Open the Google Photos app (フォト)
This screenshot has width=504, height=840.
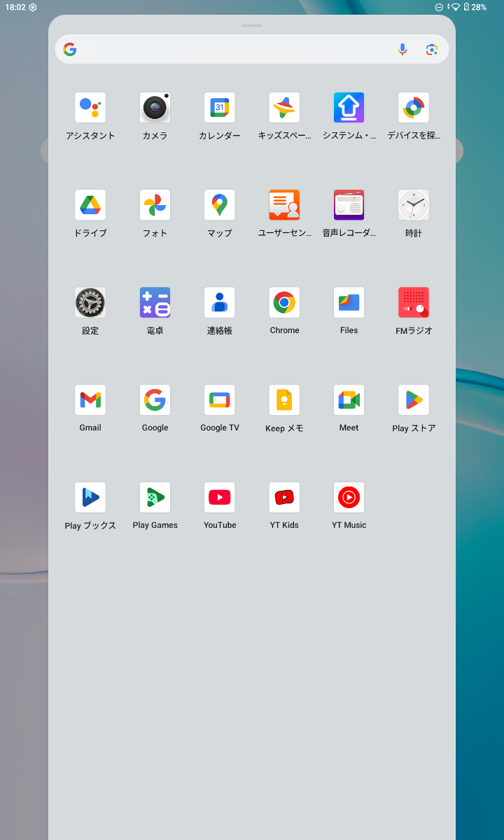tap(155, 205)
